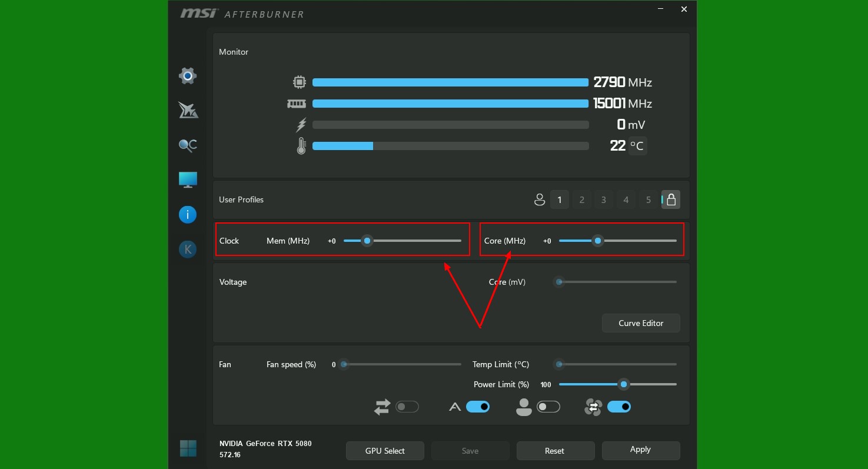The width and height of the screenshot is (868, 469).
Task: Enable the user-defined fan toggle
Action: pos(548,407)
